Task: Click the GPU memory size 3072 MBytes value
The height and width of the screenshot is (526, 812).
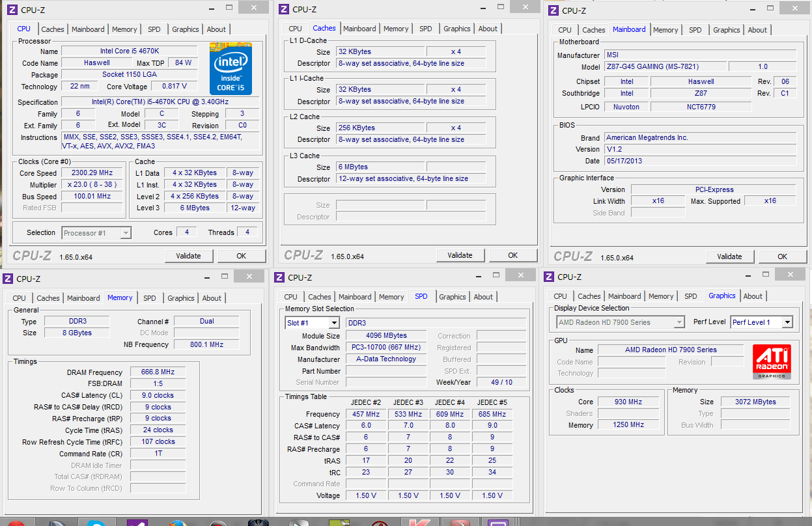Action: (x=755, y=402)
